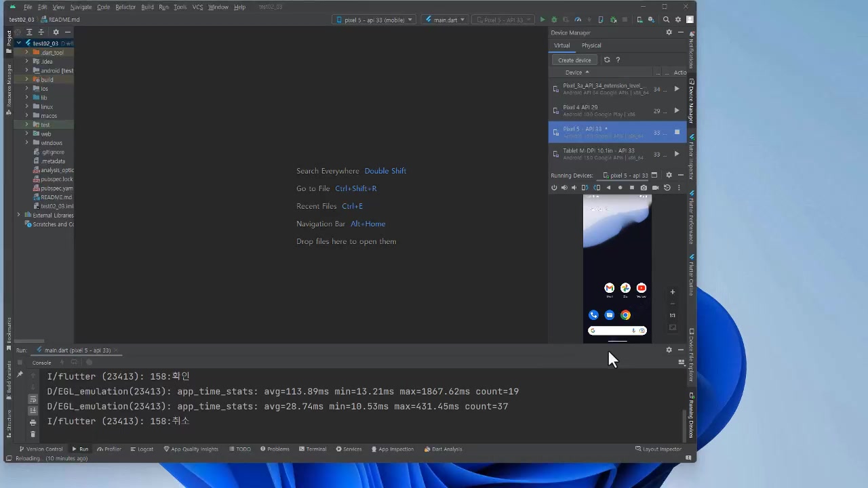Click the Create device button

tap(574, 60)
